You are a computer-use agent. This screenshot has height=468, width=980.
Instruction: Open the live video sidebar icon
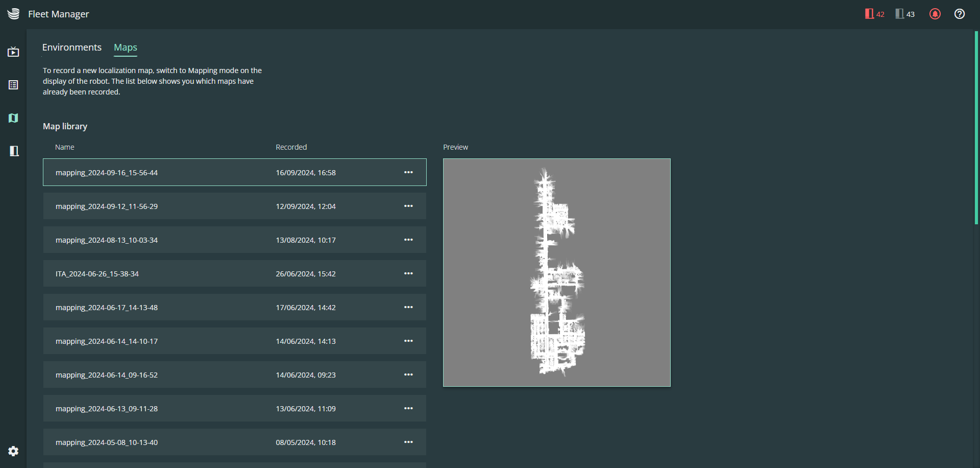13,52
